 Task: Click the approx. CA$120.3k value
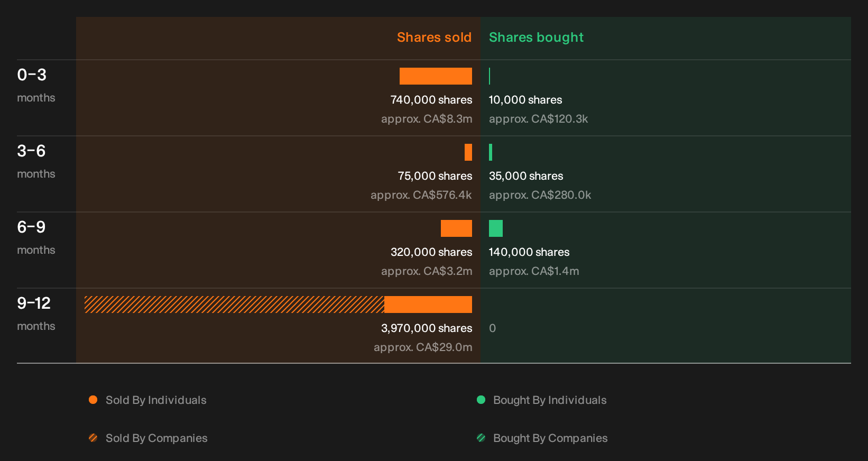538,119
